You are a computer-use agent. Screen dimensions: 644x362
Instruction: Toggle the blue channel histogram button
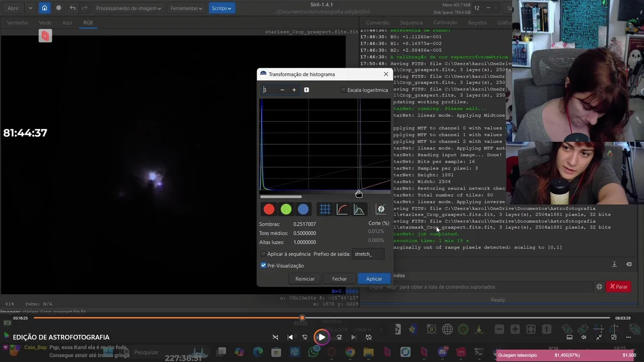point(303,209)
